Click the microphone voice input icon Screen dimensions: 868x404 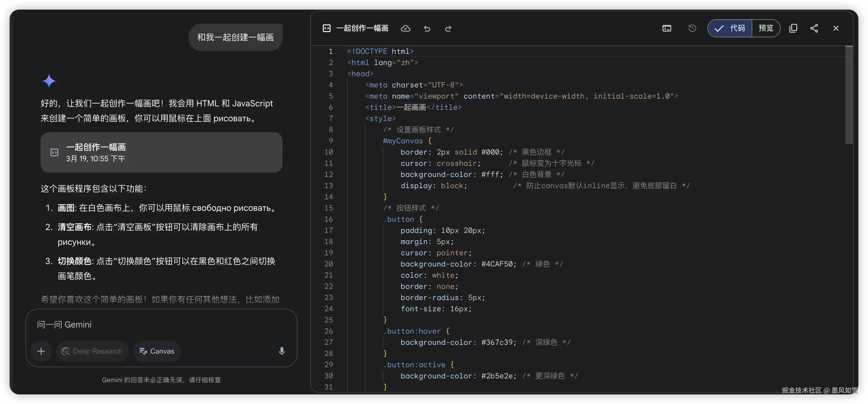click(x=282, y=351)
